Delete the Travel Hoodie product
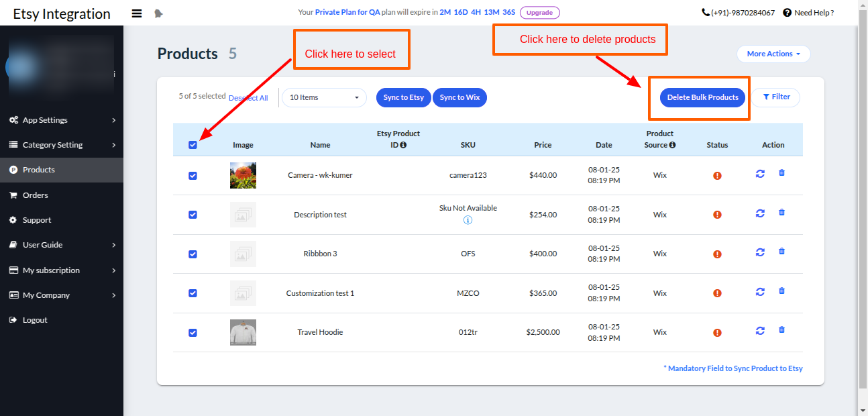This screenshot has width=868, height=416. (x=781, y=330)
